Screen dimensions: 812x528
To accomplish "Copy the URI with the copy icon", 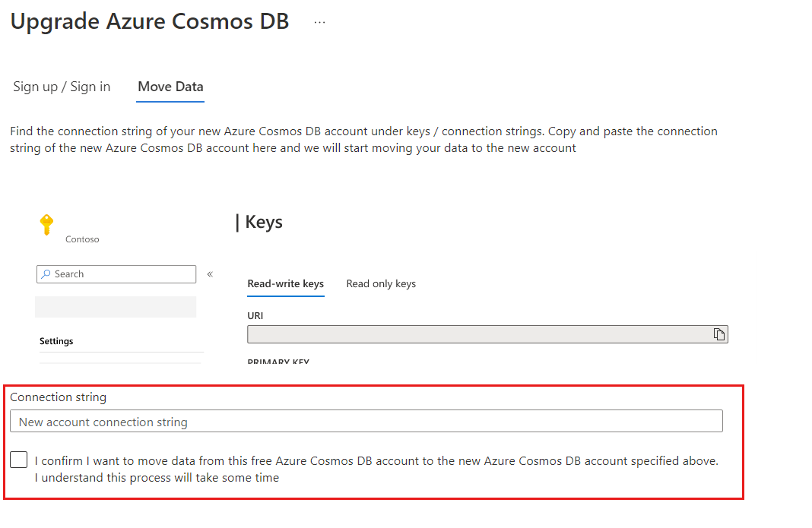I will 718,334.
